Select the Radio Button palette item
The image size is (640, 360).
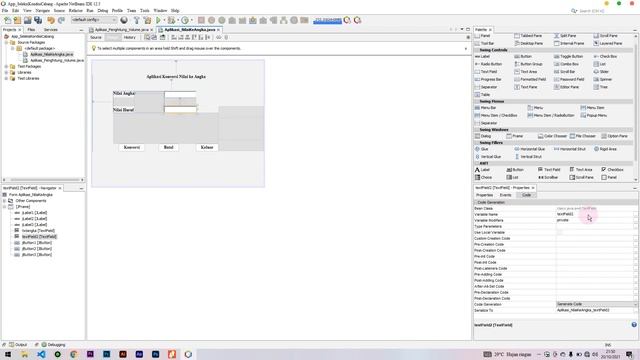(x=488, y=64)
